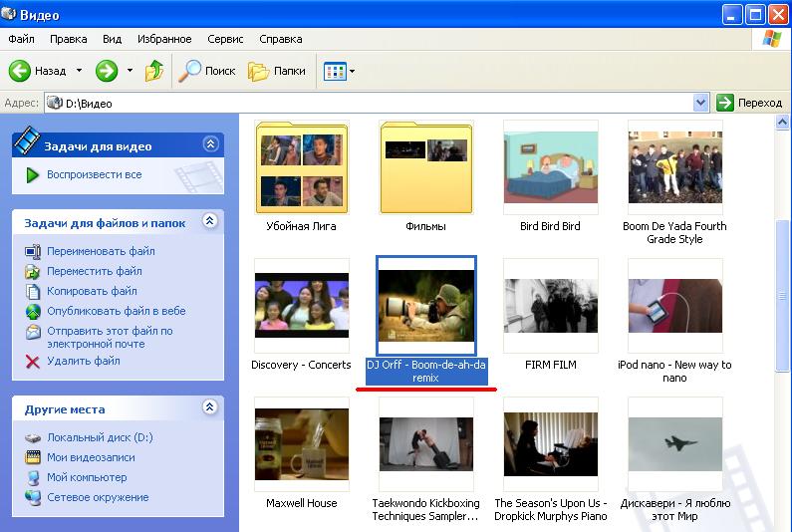Collapse the 'Задачи для файлов и папок' panel
Viewport: 792px width, 532px height.
[x=209, y=222]
